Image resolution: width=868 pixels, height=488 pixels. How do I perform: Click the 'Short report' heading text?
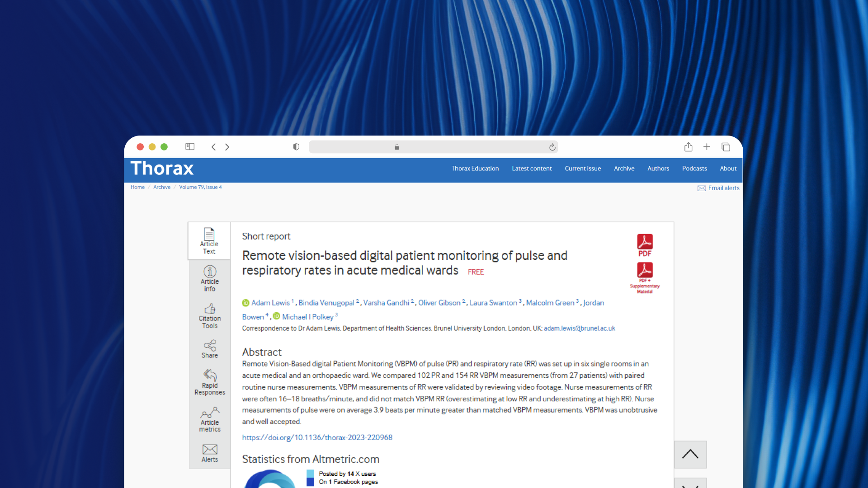click(x=266, y=236)
